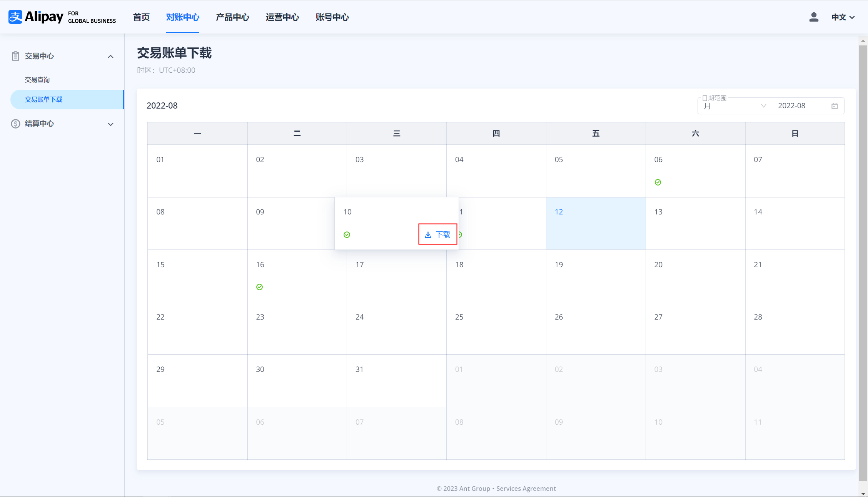This screenshot has height=497, width=868.
Task: Open the 中文 language dropdown
Action: (x=843, y=17)
